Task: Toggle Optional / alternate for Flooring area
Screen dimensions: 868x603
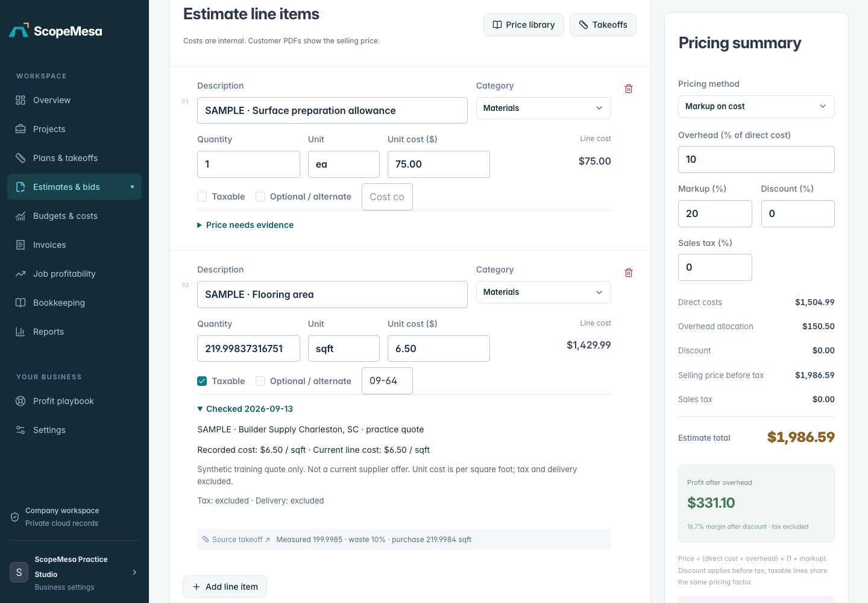Action: click(x=260, y=381)
